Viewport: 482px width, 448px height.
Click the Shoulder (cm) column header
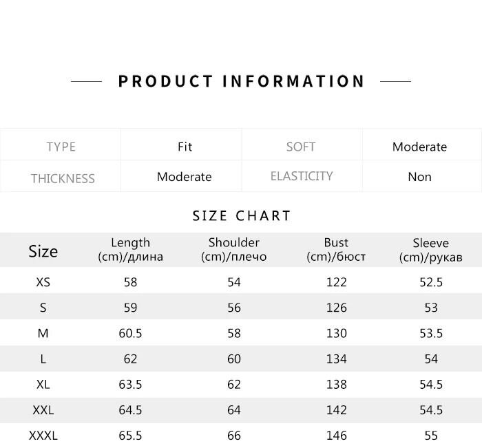click(x=233, y=250)
